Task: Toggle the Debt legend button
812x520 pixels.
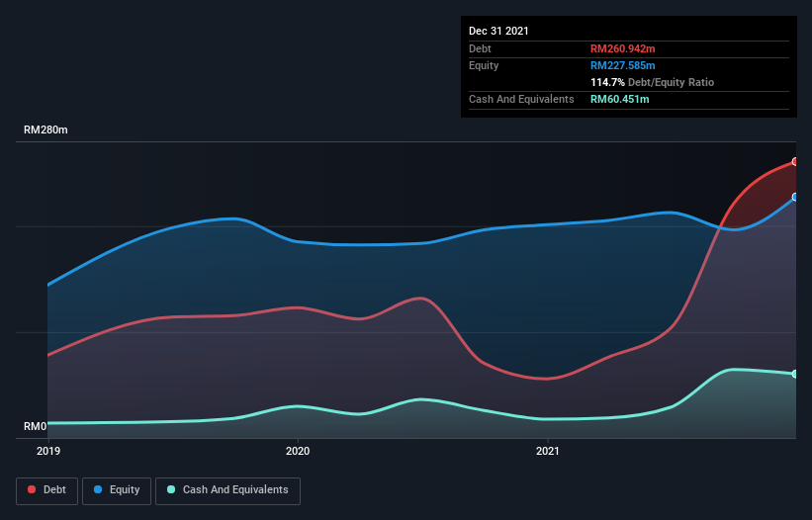Action: [47, 490]
